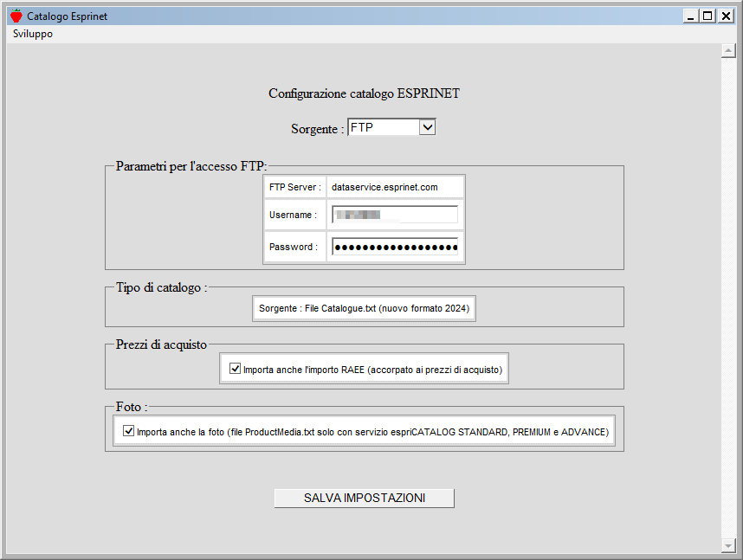
Task: Click the SALVA IMPOSTAZIONI button
Action: click(364, 498)
